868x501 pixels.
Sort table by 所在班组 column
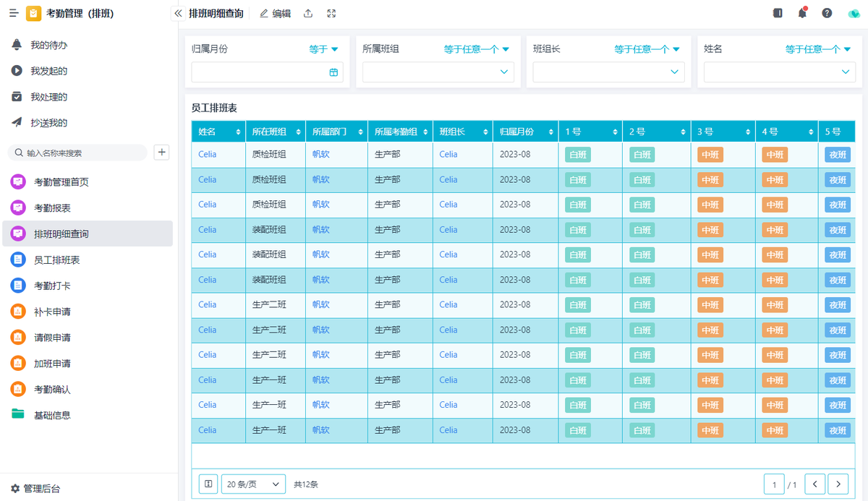pyautogui.click(x=298, y=132)
